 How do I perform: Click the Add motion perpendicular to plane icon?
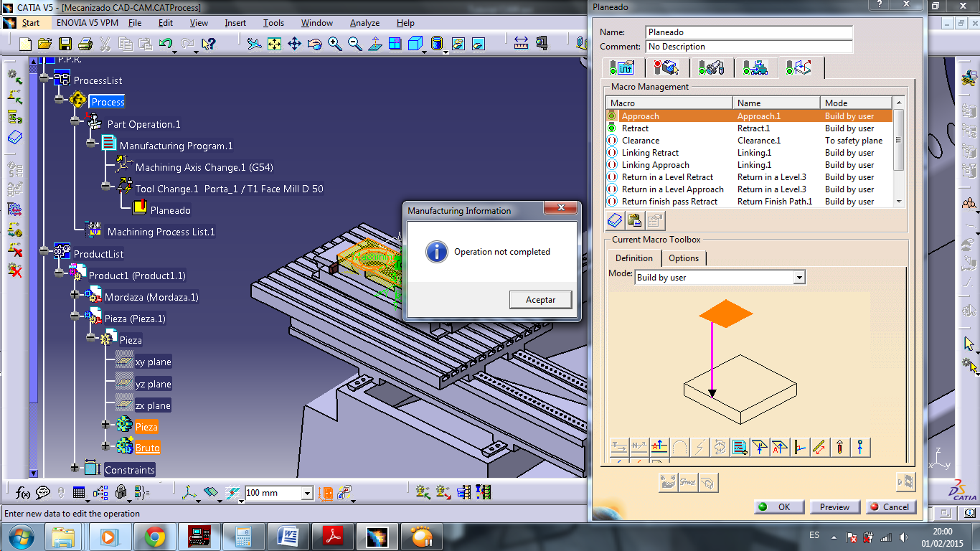[x=759, y=448]
